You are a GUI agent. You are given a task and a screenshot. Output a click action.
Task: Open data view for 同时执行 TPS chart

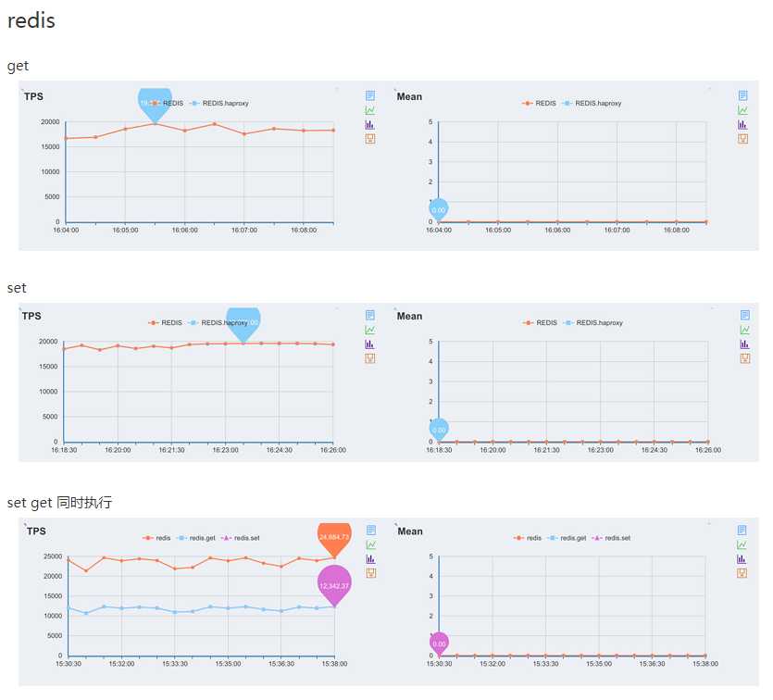click(x=371, y=530)
